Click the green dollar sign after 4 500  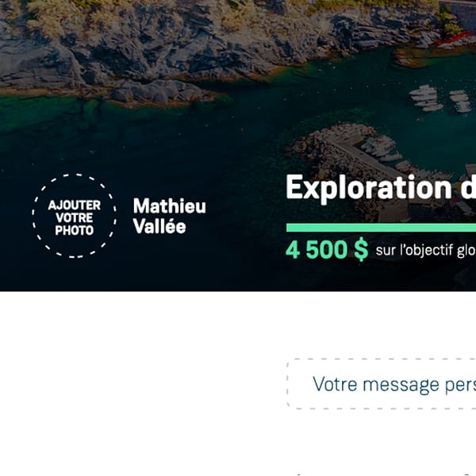coord(361,250)
